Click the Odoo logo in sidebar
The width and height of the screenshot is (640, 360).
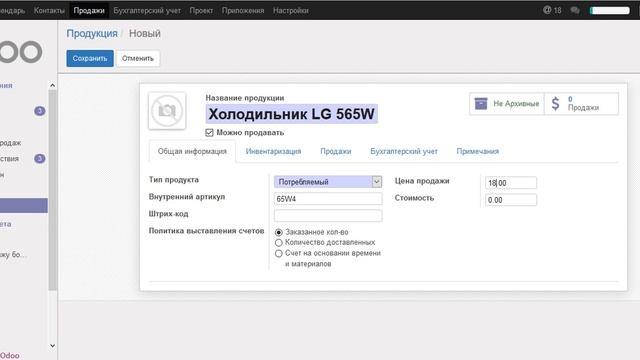(21, 51)
